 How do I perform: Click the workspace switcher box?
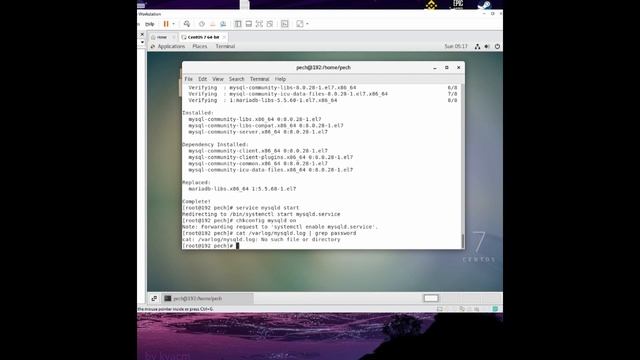click(x=431, y=298)
